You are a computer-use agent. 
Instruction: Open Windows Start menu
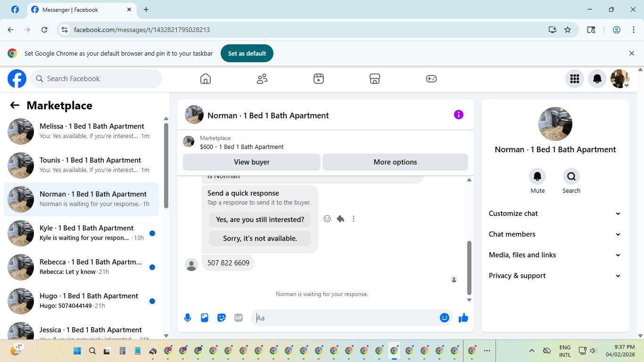pos(77,351)
